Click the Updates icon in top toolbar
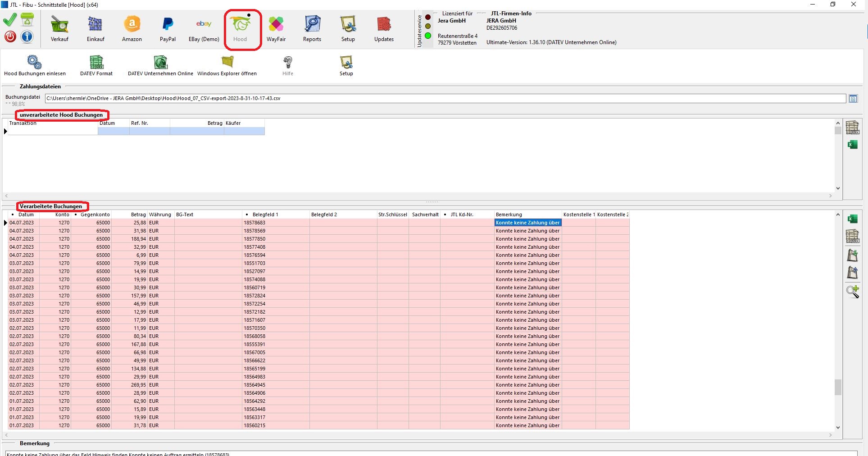The image size is (868, 456). tap(384, 29)
